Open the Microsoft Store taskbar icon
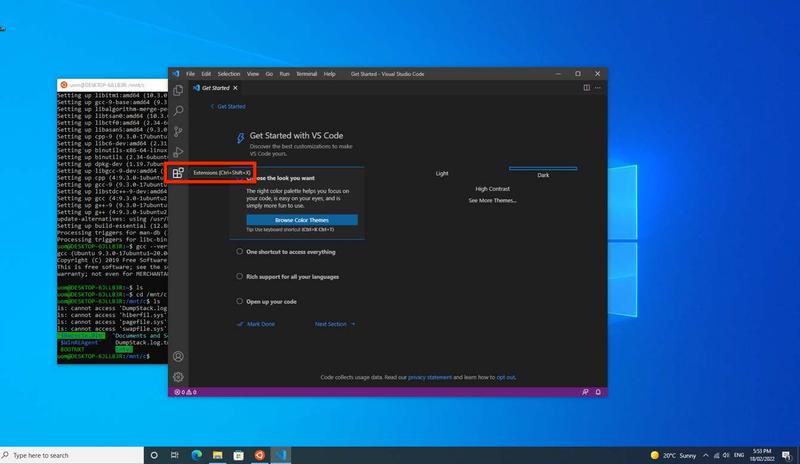 pyautogui.click(x=238, y=455)
